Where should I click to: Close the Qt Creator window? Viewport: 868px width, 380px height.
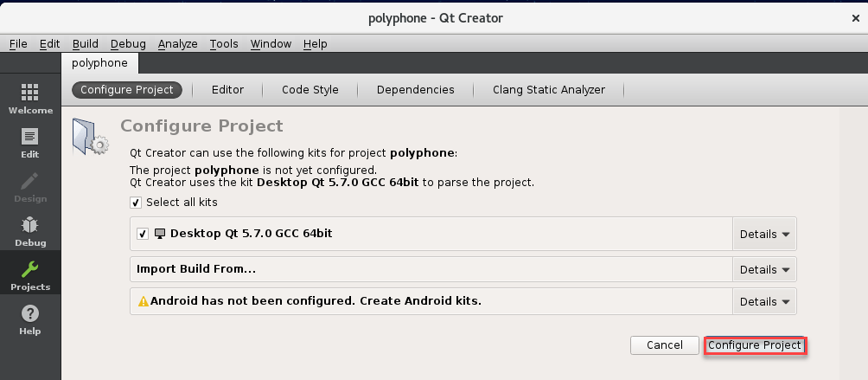tap(855, 18)
